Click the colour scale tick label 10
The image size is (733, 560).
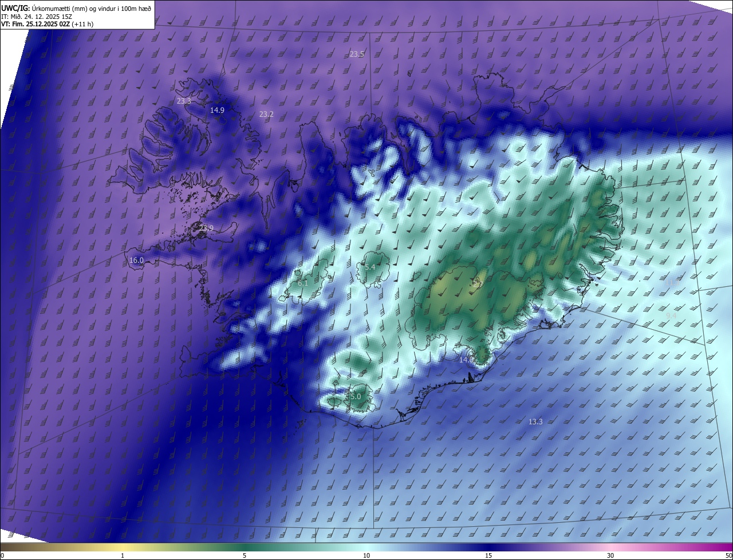(x=366, y=556)
